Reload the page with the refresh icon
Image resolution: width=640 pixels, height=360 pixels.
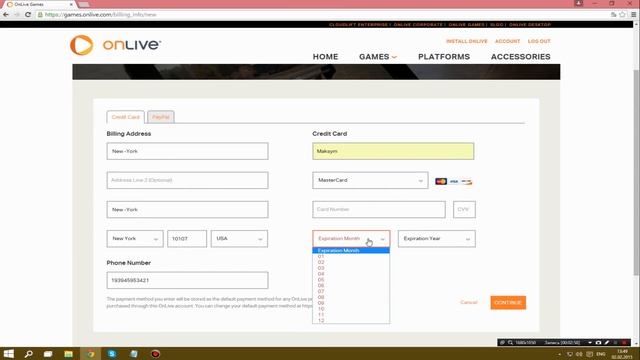pyautogui.click(x=28, y=14)
